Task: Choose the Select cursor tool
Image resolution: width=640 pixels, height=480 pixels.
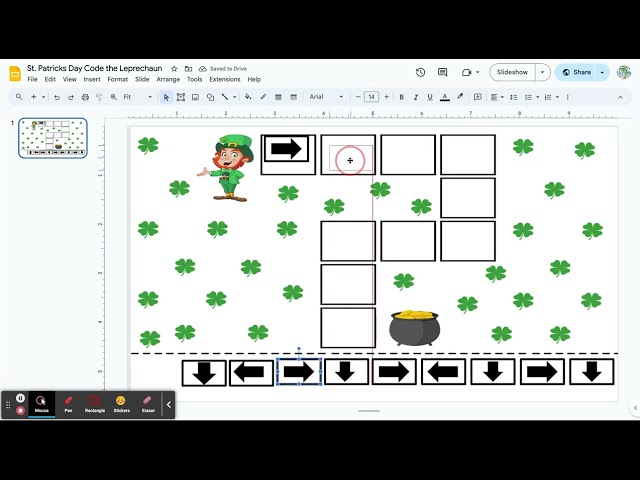Action: click(166, 97)
